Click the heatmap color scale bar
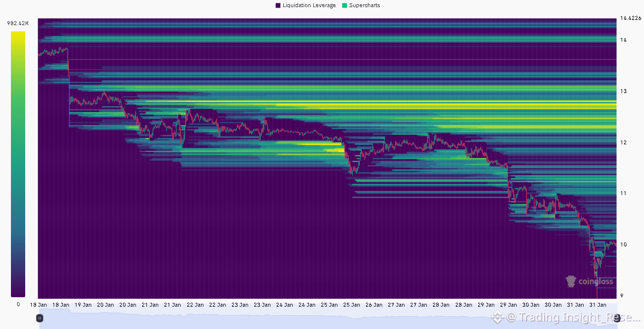This screenshot has width=644, height=329. 18,164
